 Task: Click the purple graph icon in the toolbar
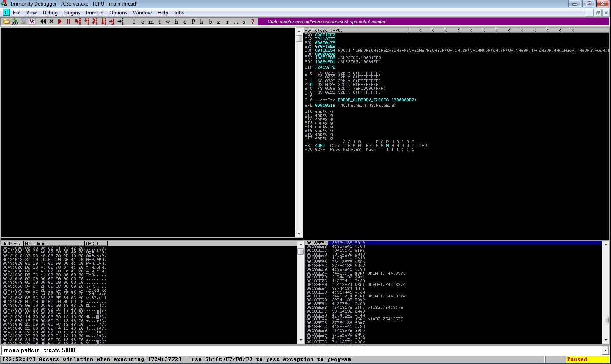click(32, 22)
